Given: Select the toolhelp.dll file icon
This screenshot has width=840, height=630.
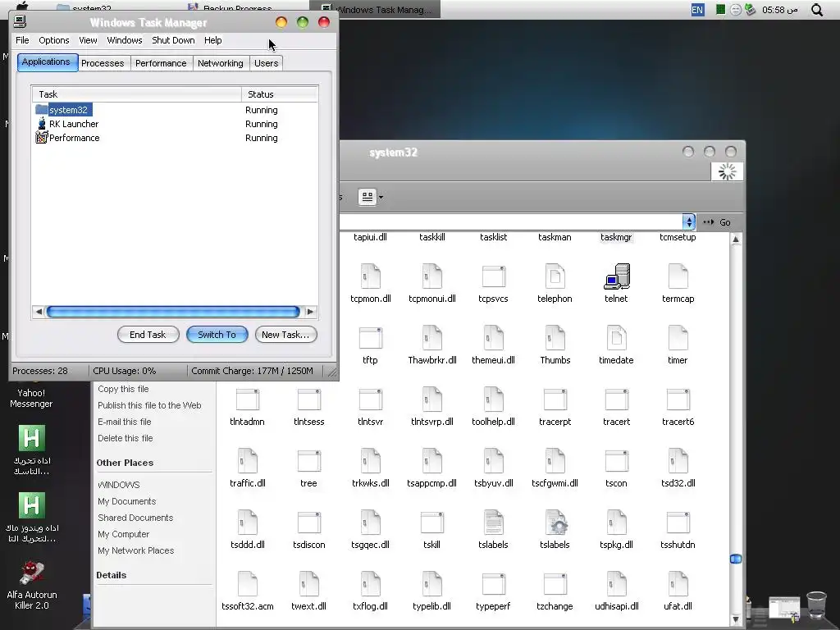Looking at the screenshot, I should tap(493, 399).
